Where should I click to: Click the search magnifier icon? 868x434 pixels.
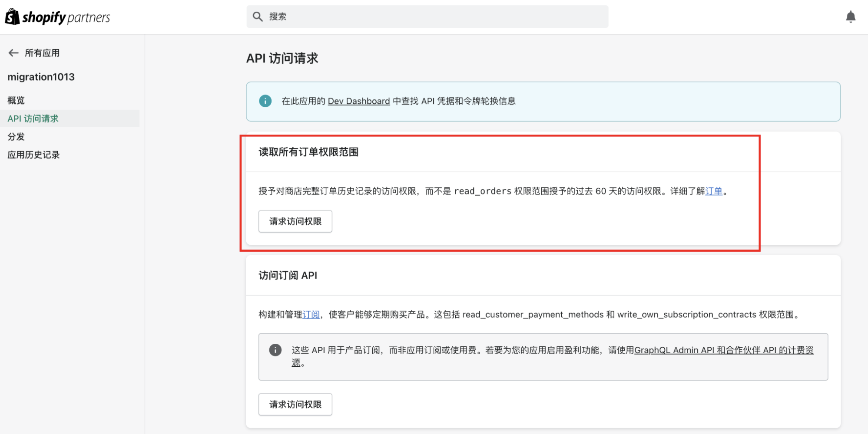[258, 16]
